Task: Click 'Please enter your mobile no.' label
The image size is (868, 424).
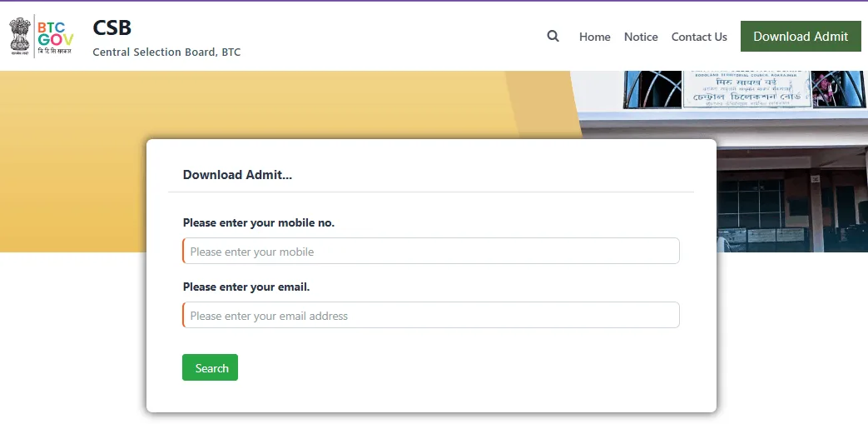Action: point(259,222)
